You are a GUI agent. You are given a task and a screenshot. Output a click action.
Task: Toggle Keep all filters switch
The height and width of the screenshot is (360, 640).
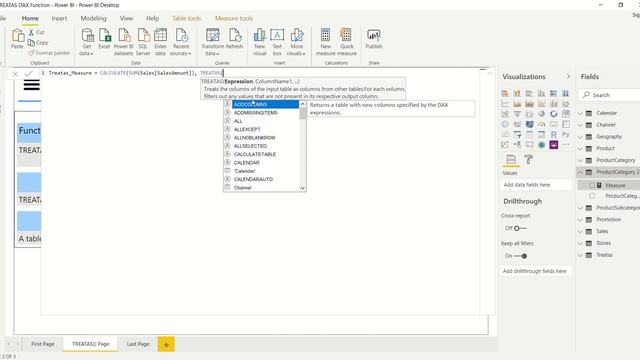520,256
